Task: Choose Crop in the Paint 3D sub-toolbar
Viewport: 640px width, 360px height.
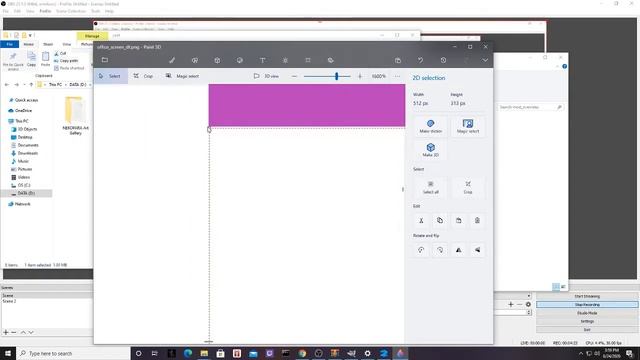Action: tap(143, 76)
